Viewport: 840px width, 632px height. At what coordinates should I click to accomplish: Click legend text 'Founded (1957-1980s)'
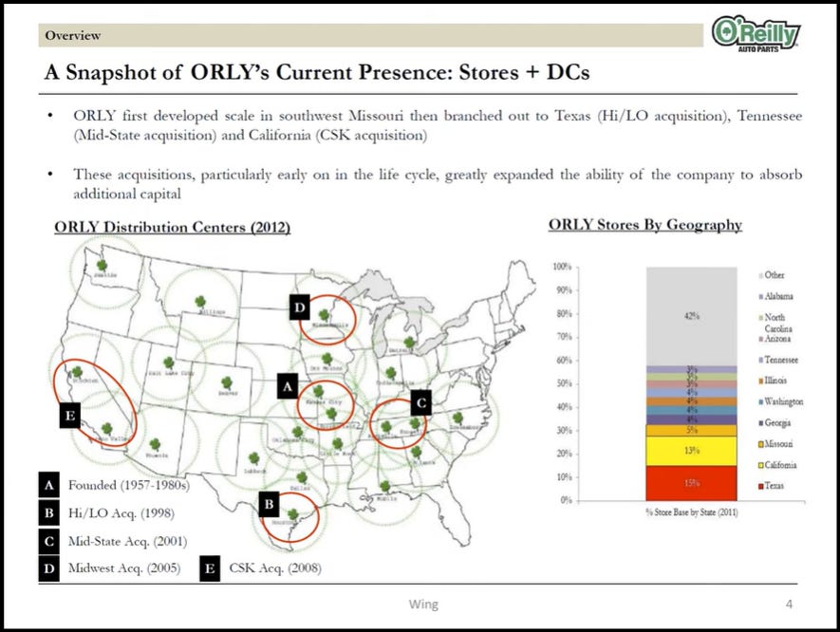[x=128, y=485]
